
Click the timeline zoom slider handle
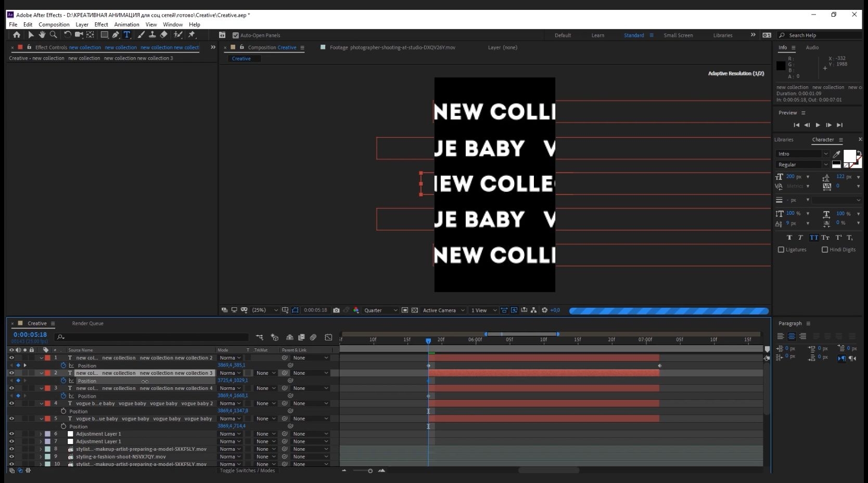point(370,471)
